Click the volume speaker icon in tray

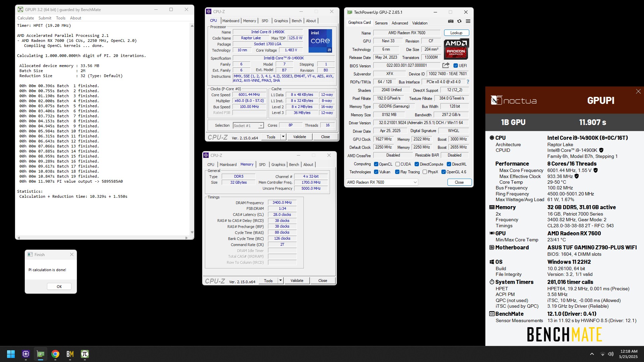[611, 354]
